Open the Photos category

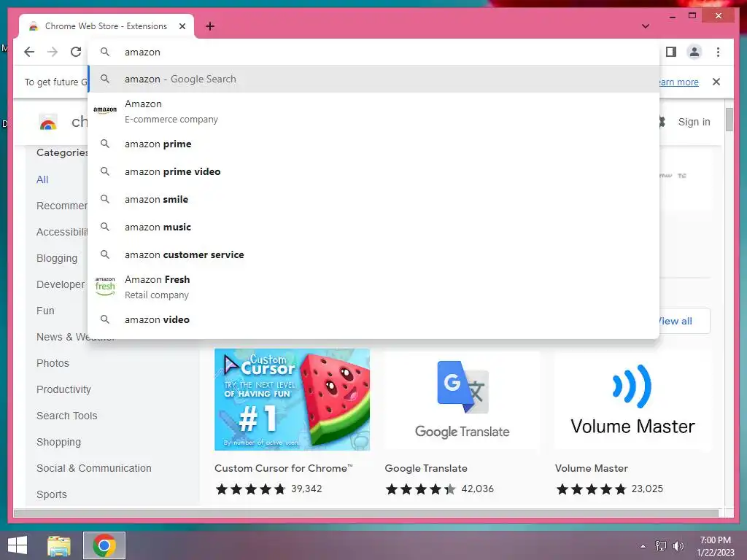tap(53, 363)
